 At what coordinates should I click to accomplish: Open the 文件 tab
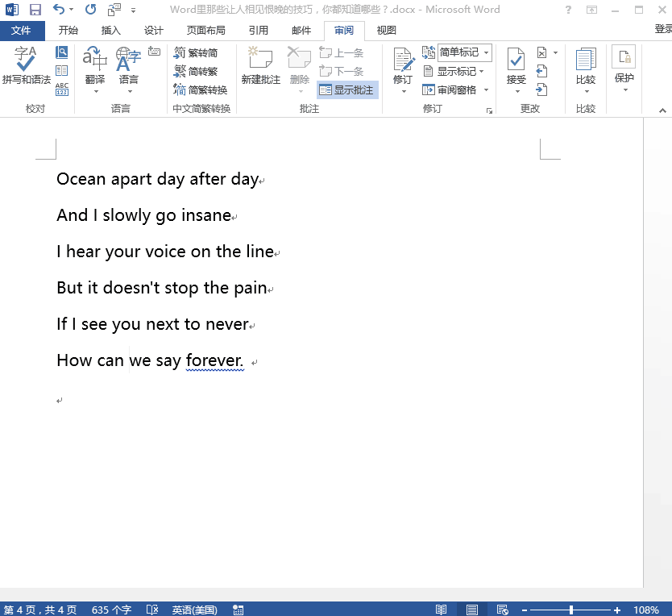pos(22,31)
